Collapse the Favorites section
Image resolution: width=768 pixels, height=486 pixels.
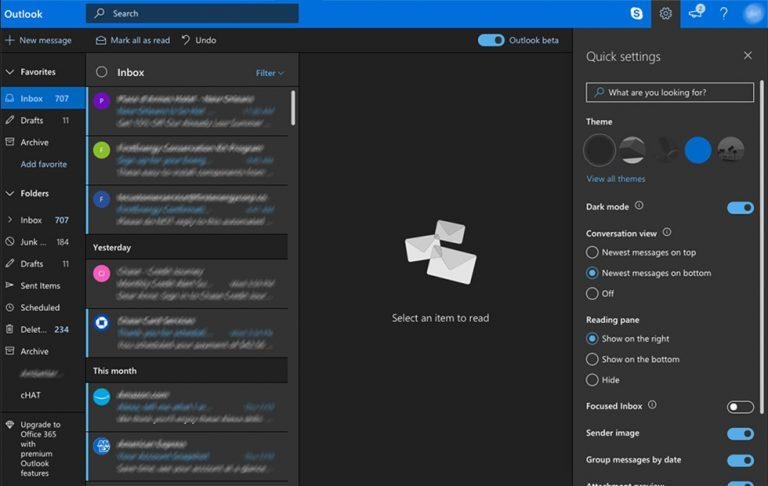click(x=10, y=72)
